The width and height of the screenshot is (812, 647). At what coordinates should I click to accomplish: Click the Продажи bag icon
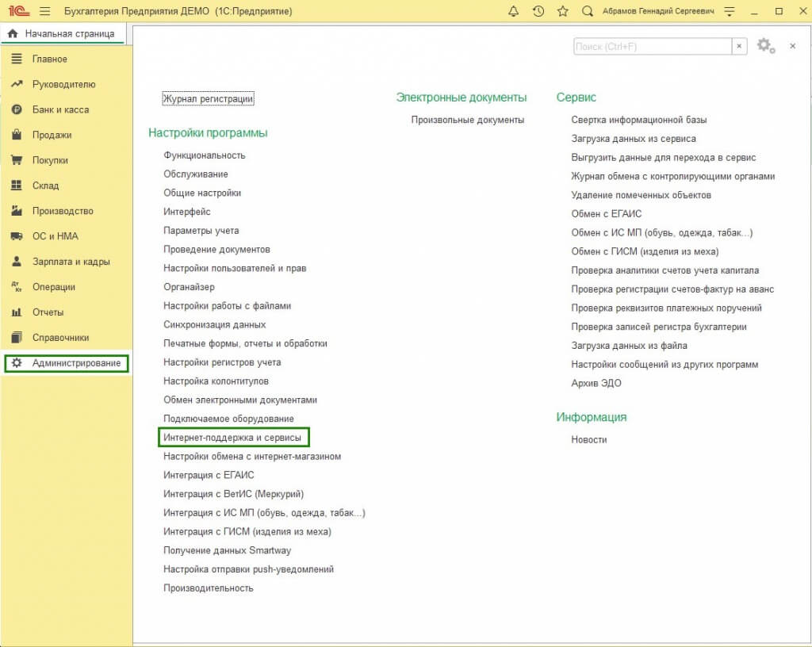click(x=17, y=135)
